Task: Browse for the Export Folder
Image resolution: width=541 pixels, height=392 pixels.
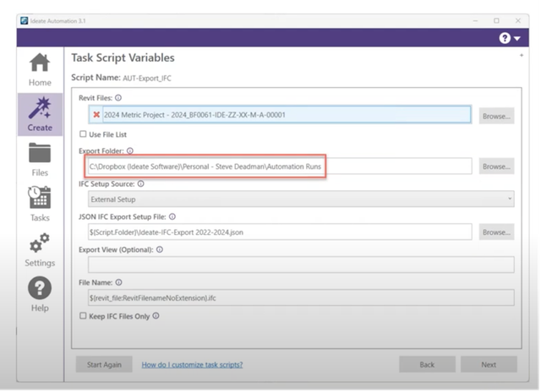Action: pos(496,166)
